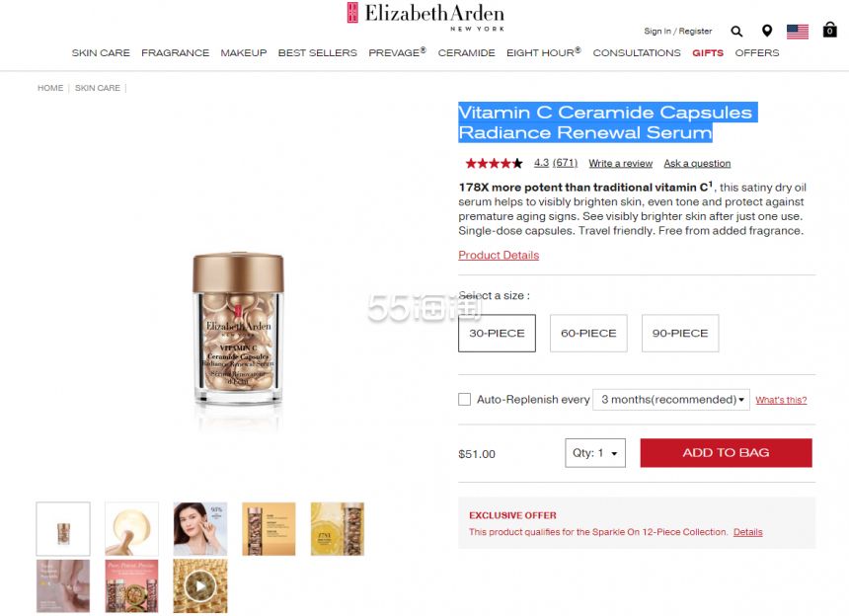Expand the Qty quantity dropdown
Viewport: 849px width, 616px height.
point(595,453)
